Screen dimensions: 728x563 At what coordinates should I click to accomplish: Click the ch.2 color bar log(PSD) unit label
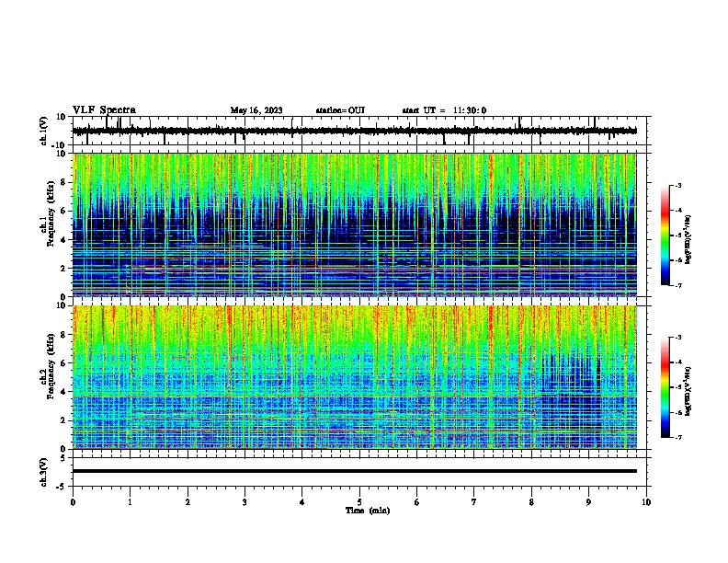688,391
